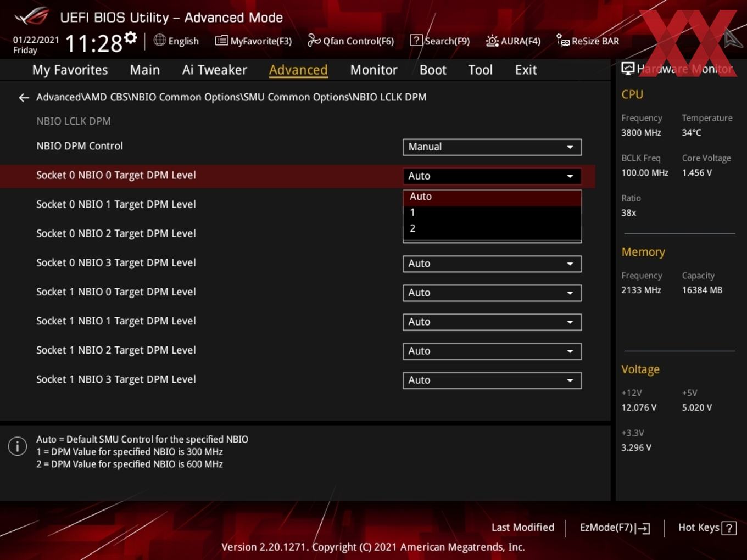Switch to Ai Tweaker tab
The width and height of the screenshot is (747, 560).
click(x=214, y=70)
